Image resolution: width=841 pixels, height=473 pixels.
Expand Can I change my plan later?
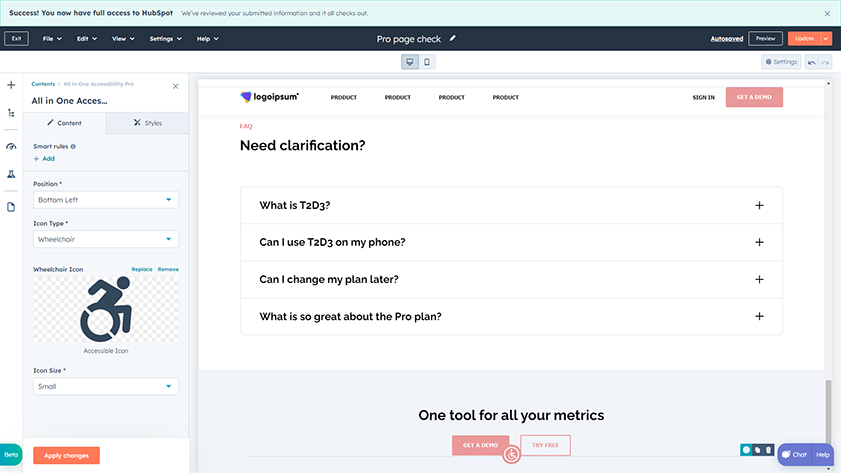pos(511,279)
